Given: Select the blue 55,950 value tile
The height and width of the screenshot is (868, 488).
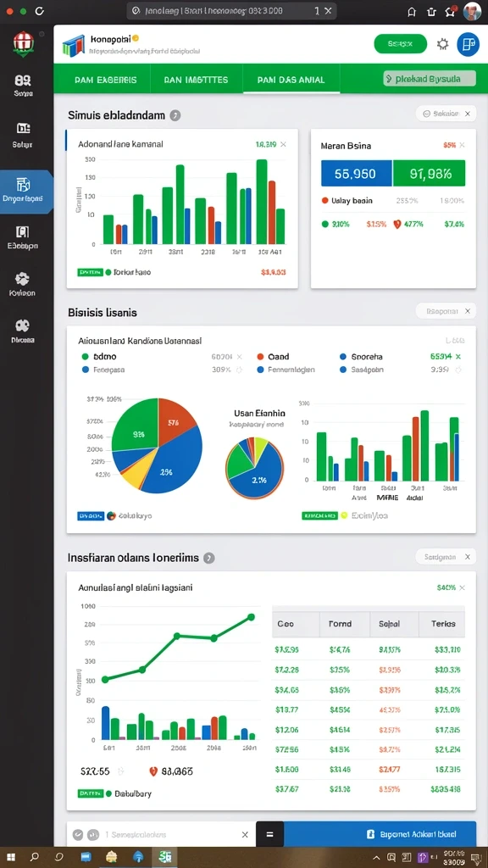Looking at the screenshot, I should [x=356, y=173].
